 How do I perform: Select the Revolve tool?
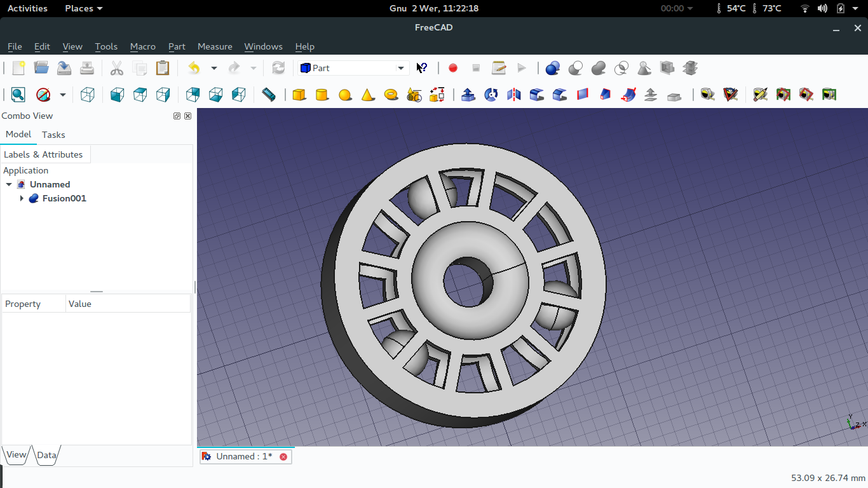[490, 94]
